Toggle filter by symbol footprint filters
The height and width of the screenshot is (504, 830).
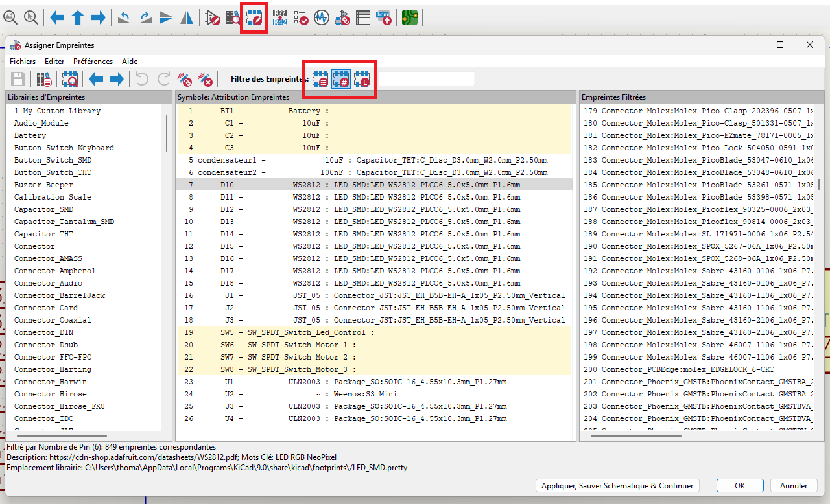point(320,79)
